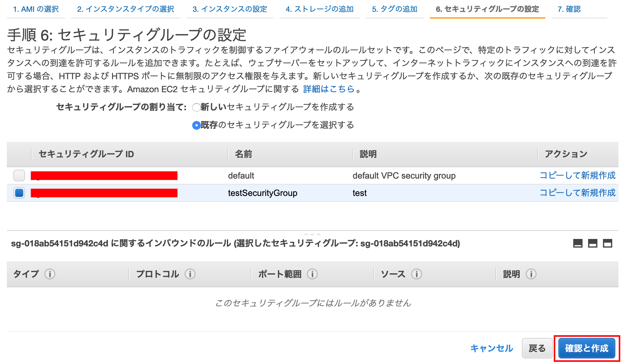Click the 戻る button
The image size is (624, 364).
click(x=537, y=349)
